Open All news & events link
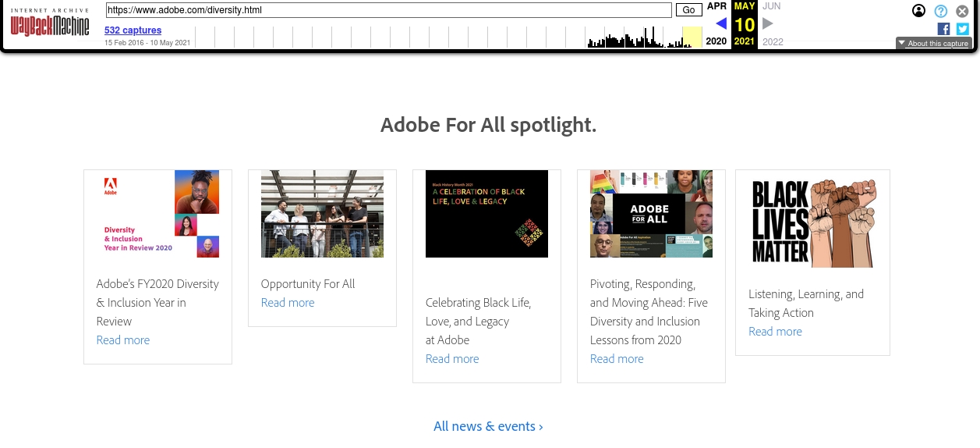Image resolution: width=980 pixels, height=448 pixels. click(488, 426)
